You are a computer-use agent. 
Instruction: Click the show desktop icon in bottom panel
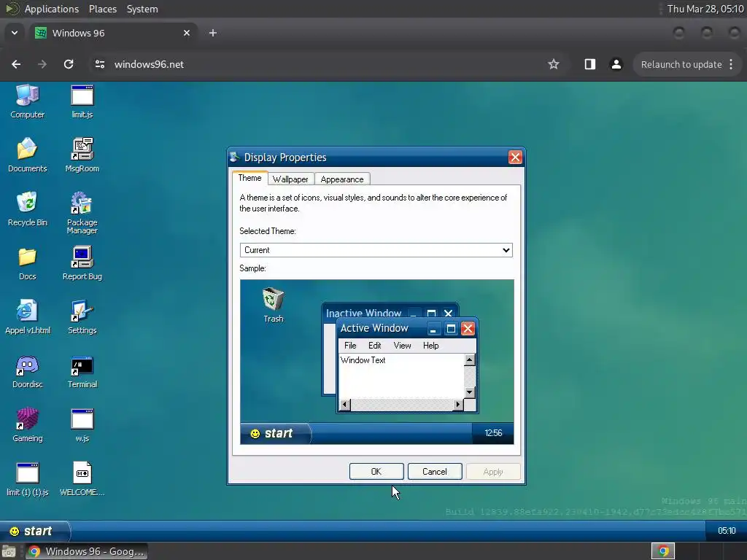(9, 551)
